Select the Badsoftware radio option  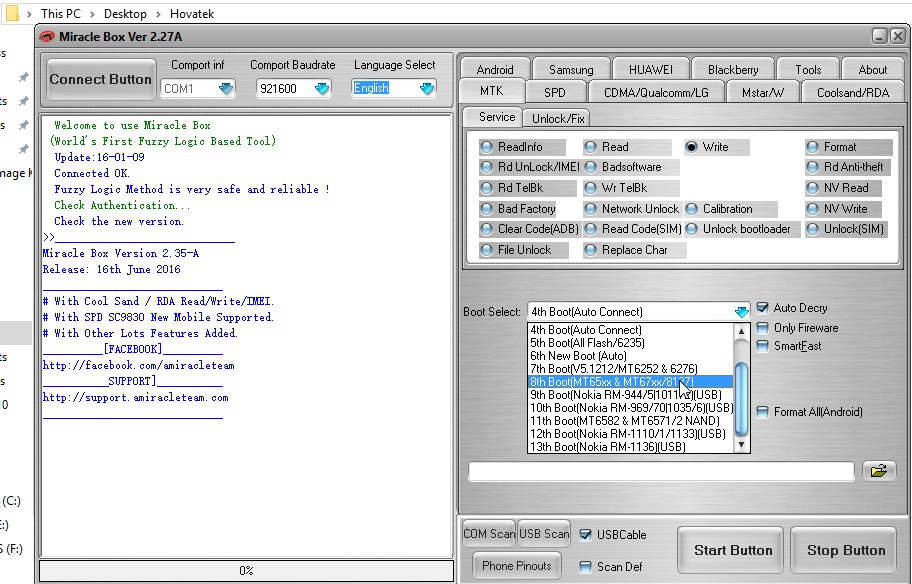591,168
